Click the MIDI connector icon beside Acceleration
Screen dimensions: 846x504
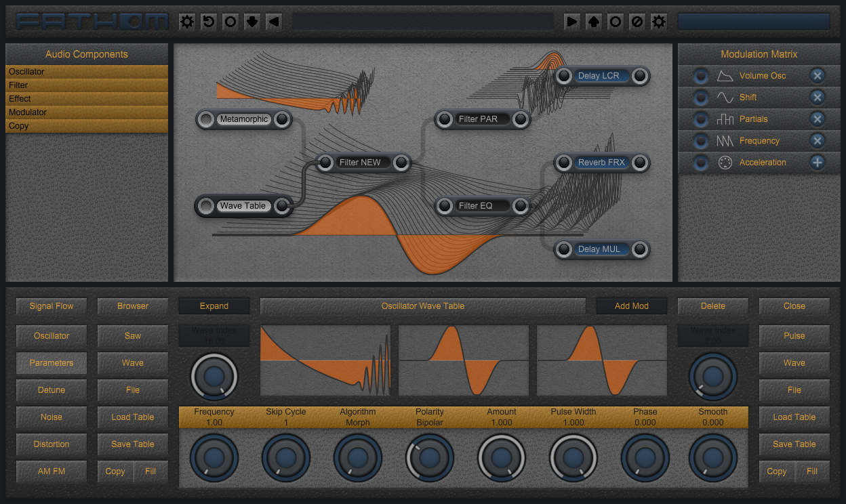click(725, 163)
